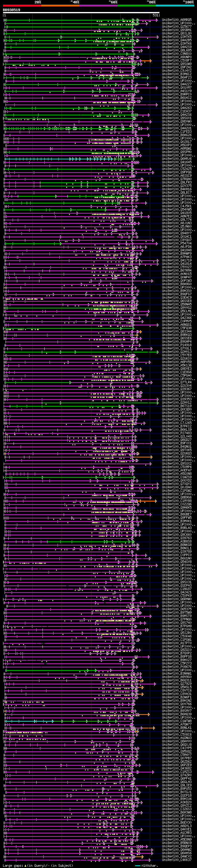The height and width of the screenshot is (868, 197).
Task: Choose the UniRef100_C1FED3 entry
Action: point(177,131)
